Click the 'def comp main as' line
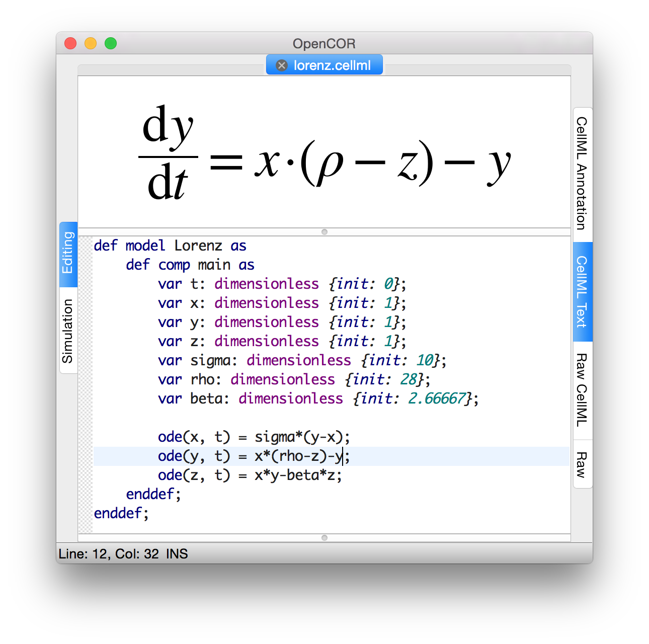This screenshot has height=644, width=649. (190, 265)
